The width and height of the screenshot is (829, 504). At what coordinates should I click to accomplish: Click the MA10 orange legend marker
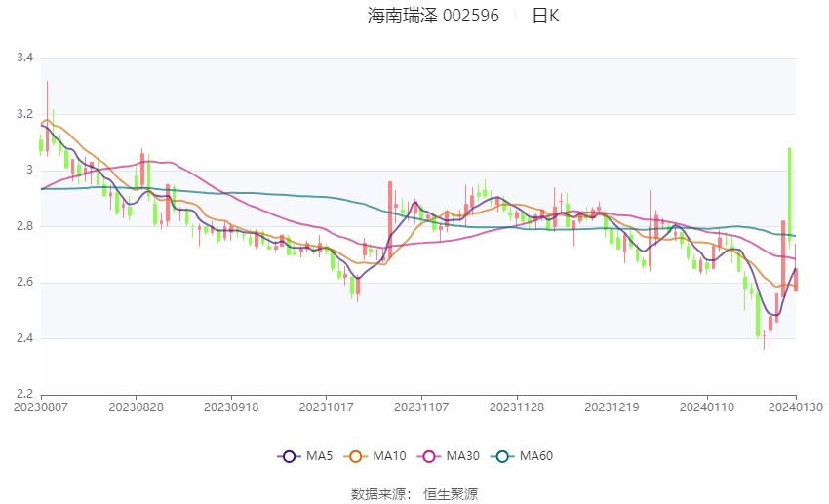[x=355, y=456]
